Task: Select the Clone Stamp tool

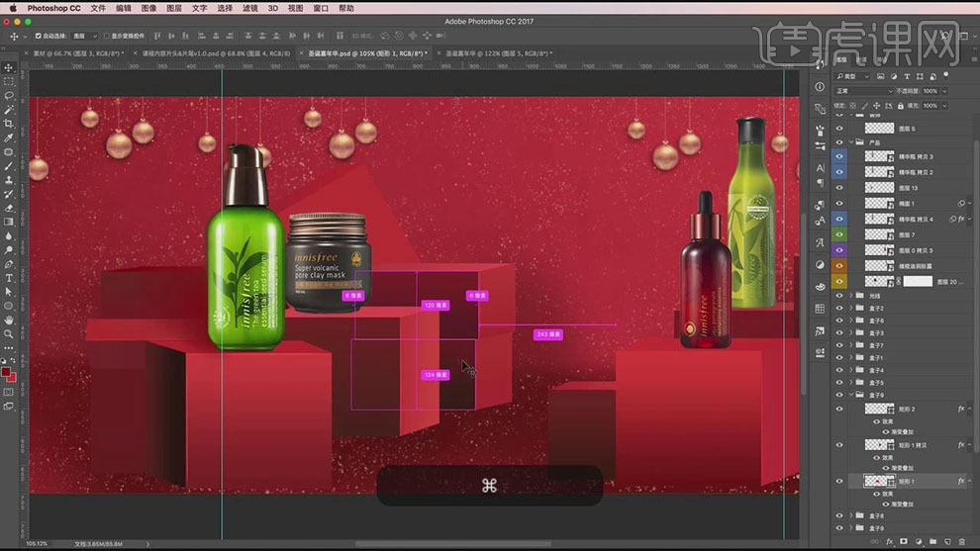Action: tap(9, 180)
